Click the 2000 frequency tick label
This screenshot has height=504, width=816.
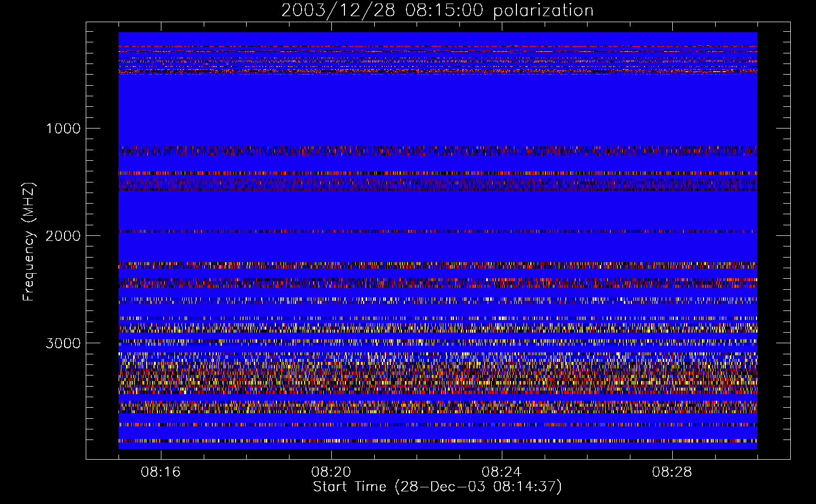click(64, 236)
